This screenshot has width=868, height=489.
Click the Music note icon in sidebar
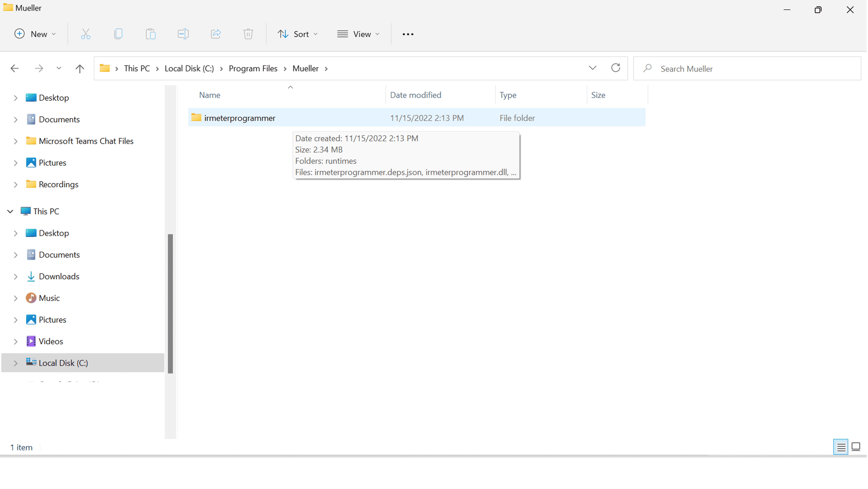click(31, 298)
